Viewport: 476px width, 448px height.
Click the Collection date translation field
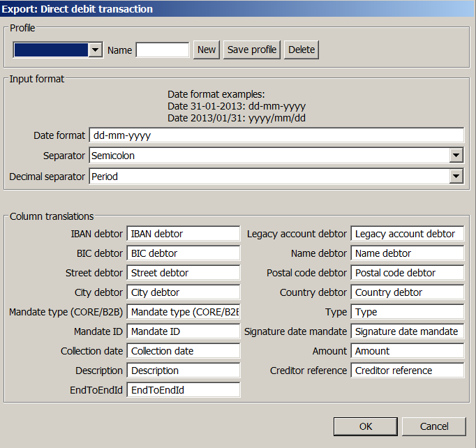click(x=184, y=351)
